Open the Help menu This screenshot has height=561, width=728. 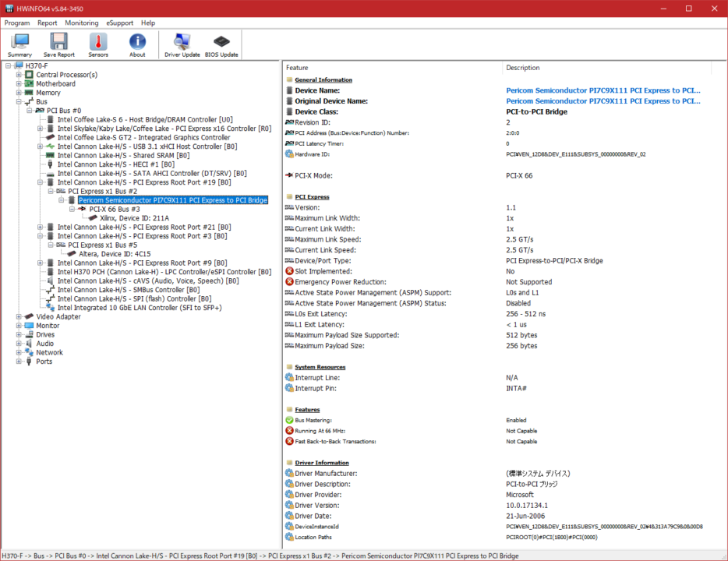click(x=148, y=23)
